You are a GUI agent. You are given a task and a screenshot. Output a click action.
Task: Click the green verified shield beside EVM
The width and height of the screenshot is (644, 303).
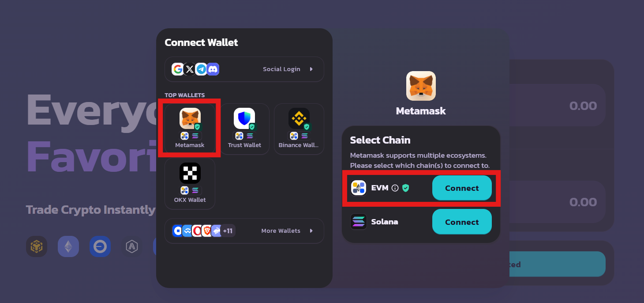click(x=405, y=188)
